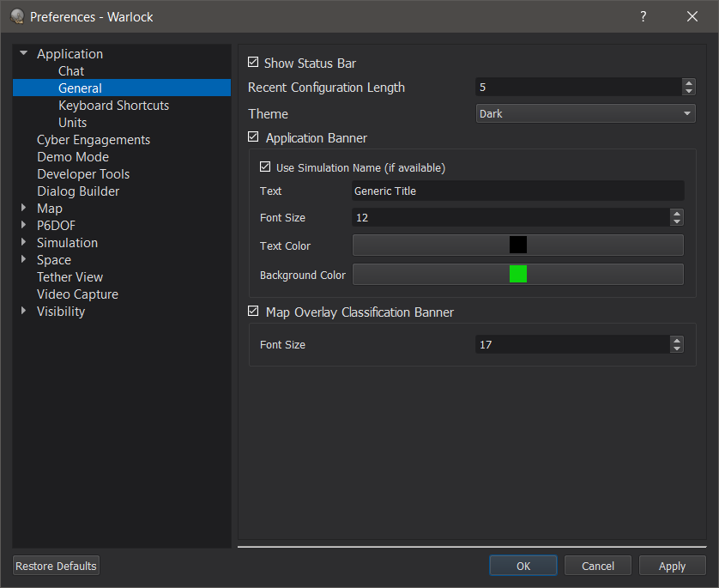
Task: Decrease Map Overlay Font Size with down arrow
Action: pos(676,349)
